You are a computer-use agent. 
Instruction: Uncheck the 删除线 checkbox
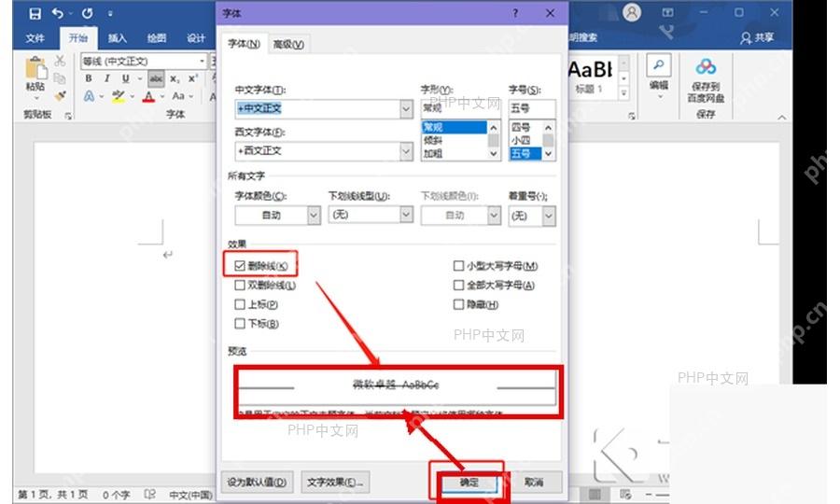pos(240,266)
